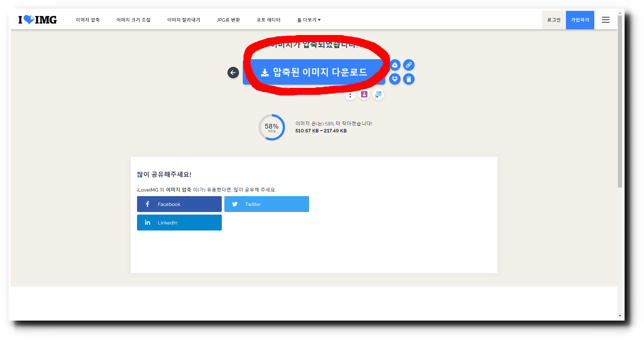Open the three-dot more options menu
Viewport: 644px width, 340px height.
pyautogui.click(x=350, y=95)
